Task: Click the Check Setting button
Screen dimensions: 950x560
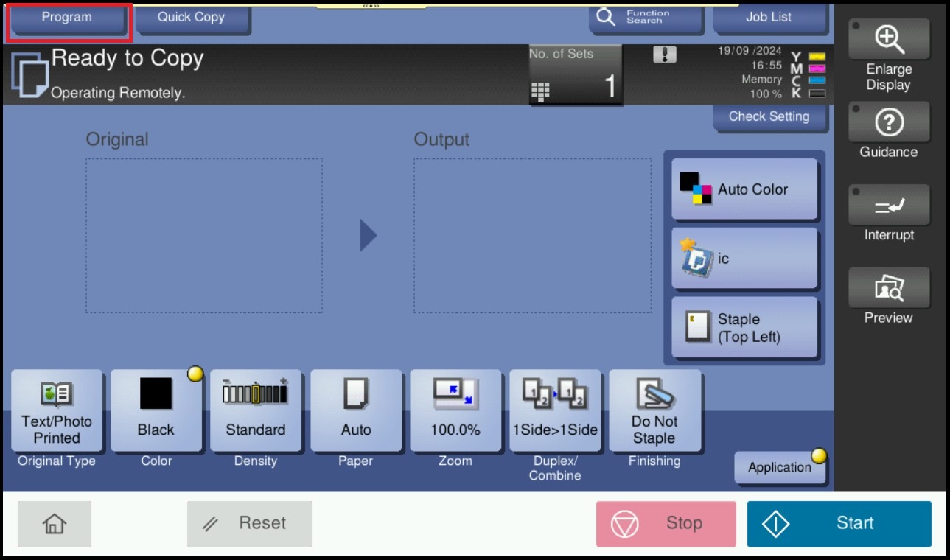Action: [x=769, y=116]
